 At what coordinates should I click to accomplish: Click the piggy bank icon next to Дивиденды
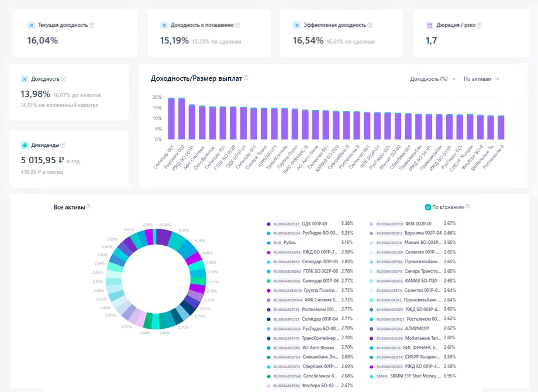[25, 145]
